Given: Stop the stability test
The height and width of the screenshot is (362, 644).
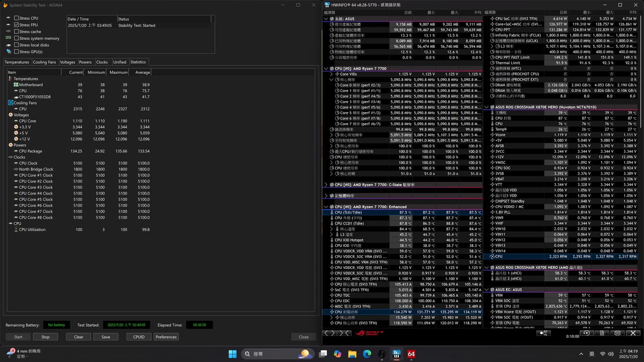Looking at the screenshot, I should point(45,337).
